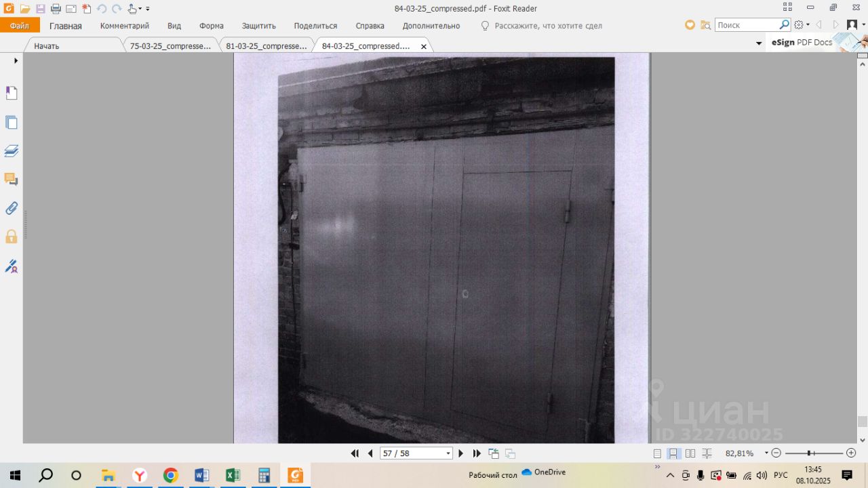Open the user account profile icon

point(852,25)
